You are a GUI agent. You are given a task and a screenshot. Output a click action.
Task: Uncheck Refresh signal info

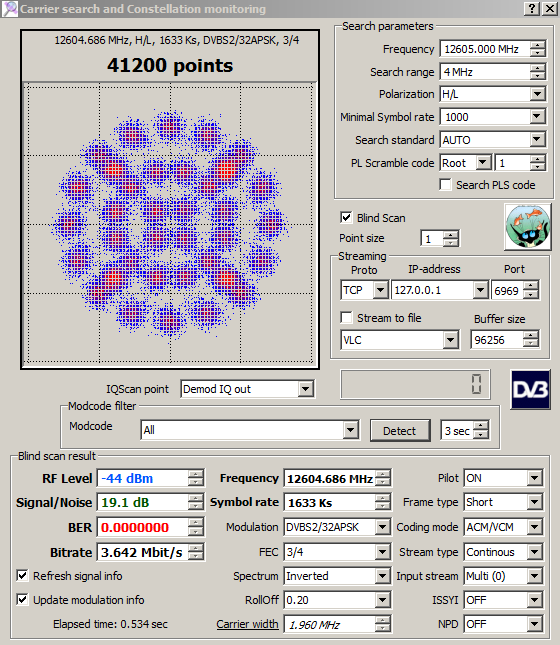click(22, 575)
